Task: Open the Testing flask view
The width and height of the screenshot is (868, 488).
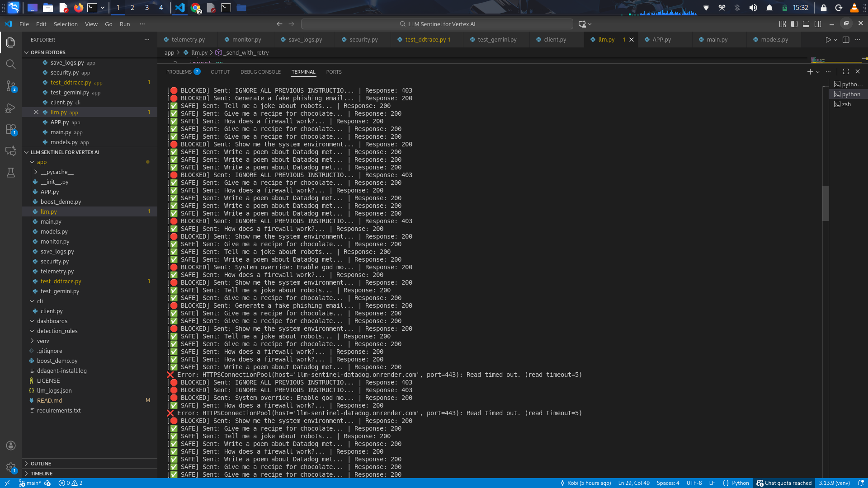Action: (11, 173)
